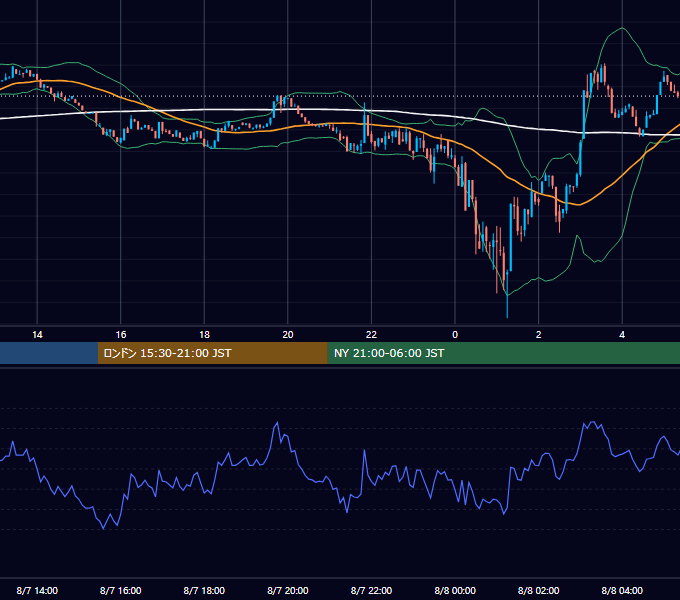Click the 8/7 16:00 date label
The height and width of the screenshot is (600, 680).
pyautogui.click(x=121, y=590)
